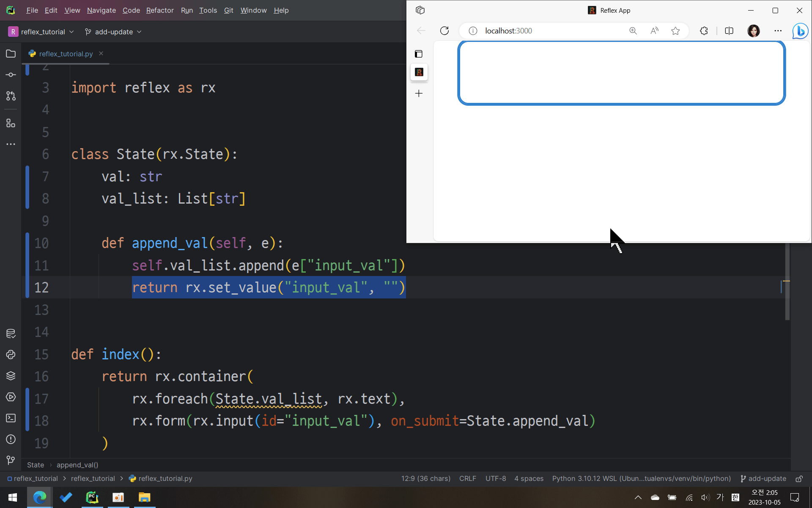
Task: Open the Pull Requests tool window icon
Action: 11,96
